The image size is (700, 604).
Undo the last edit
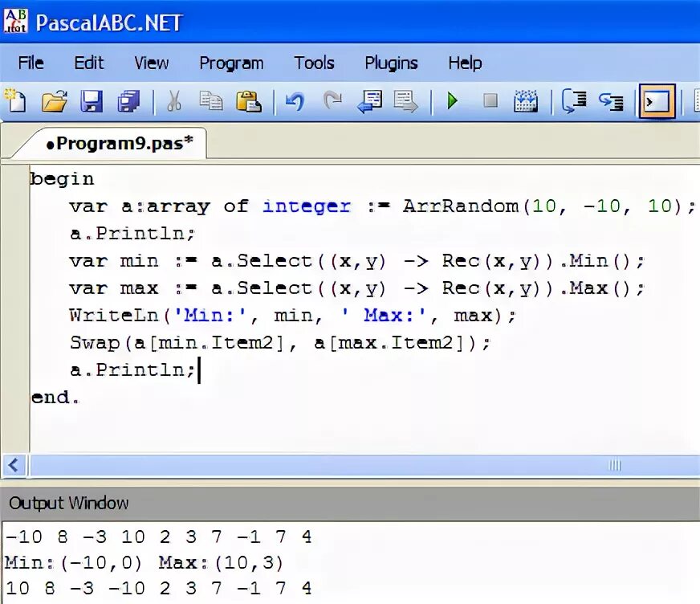[295, 101]
